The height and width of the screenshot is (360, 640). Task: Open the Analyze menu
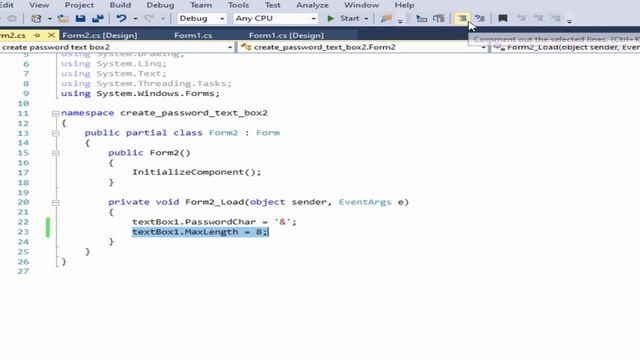click(312, 5)
